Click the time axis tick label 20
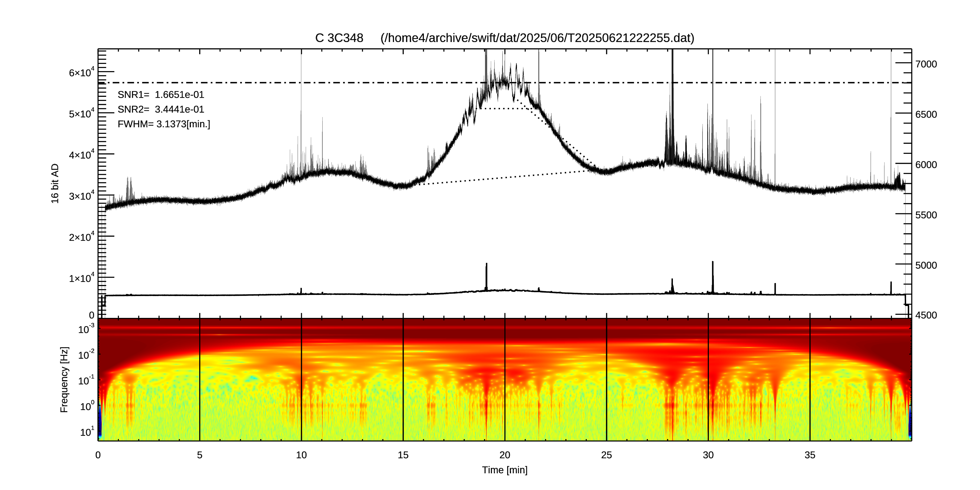 point(505,455)
